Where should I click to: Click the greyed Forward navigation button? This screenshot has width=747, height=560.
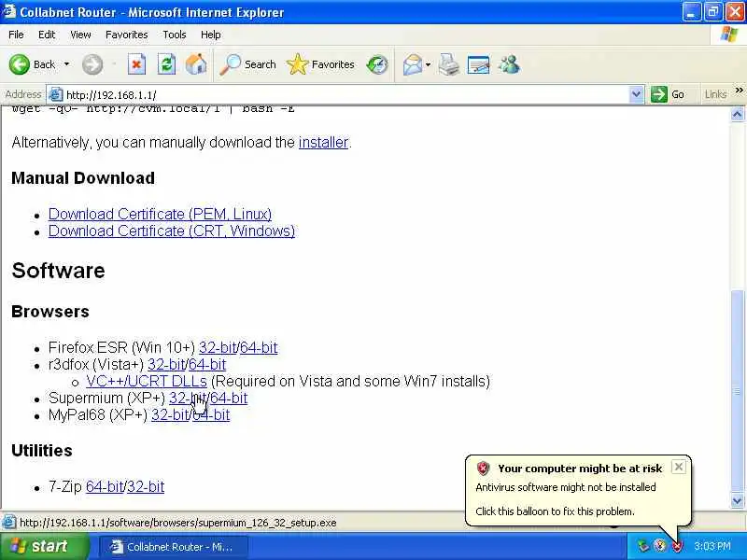coord(92,64)
